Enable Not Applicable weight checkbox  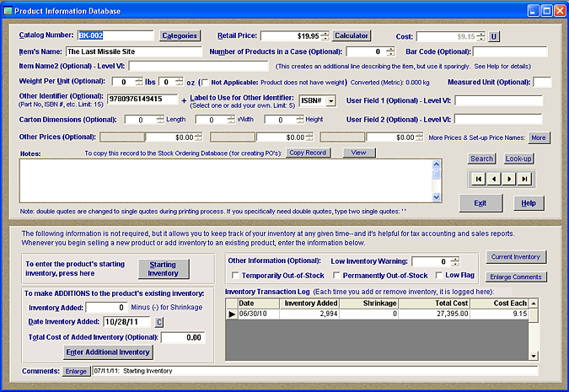click(x=204, y=82)
